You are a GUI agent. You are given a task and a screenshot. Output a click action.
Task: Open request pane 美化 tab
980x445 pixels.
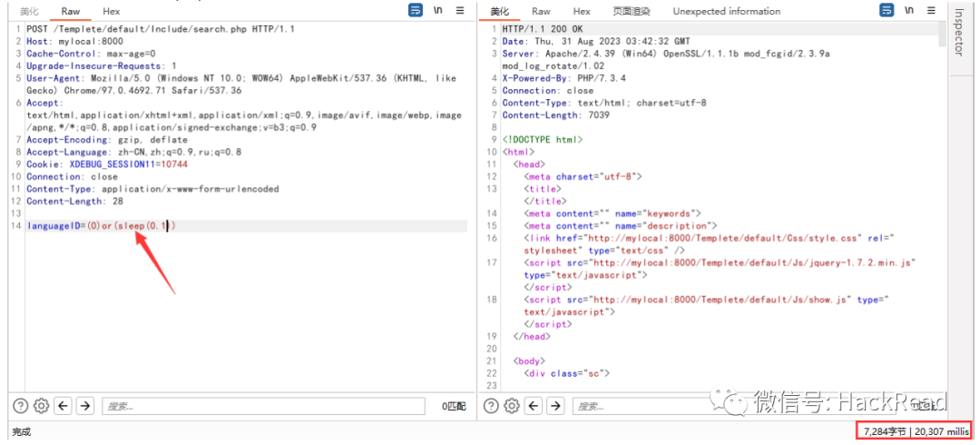(x=29, y=11)
